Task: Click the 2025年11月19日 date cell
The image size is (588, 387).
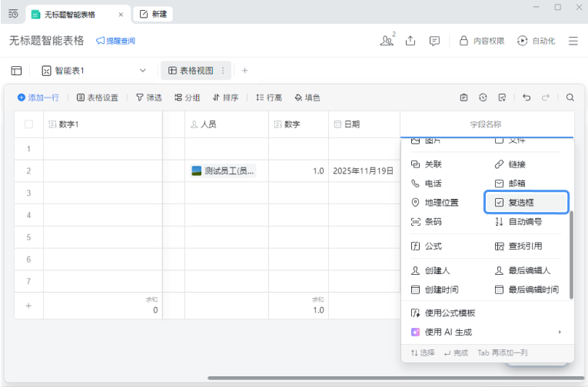Action: [364, 170]
